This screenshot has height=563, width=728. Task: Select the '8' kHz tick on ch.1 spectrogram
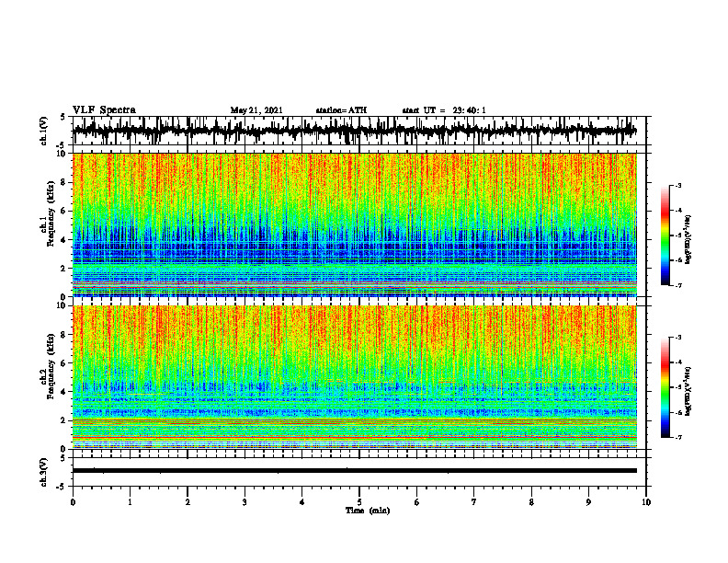click(64, 182)
